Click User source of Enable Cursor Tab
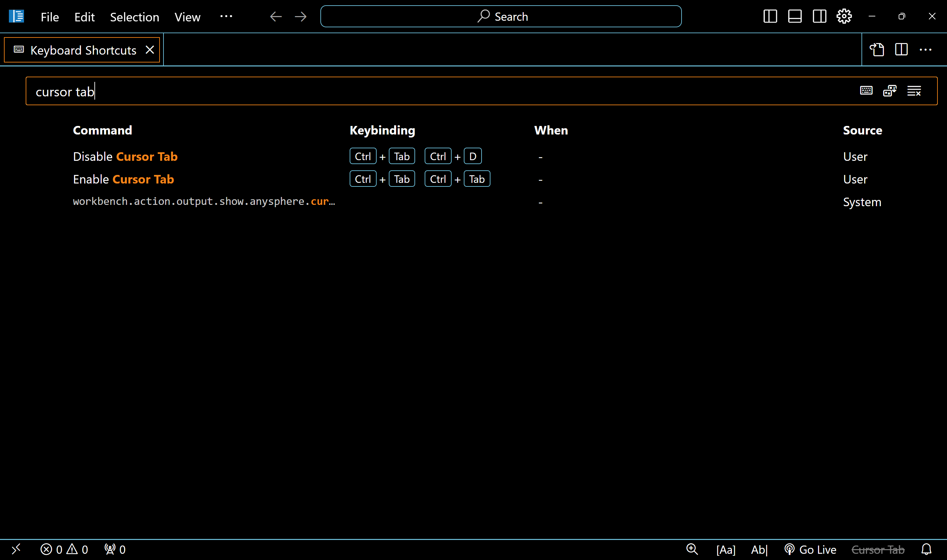947x560 pixels. [855, 179]
